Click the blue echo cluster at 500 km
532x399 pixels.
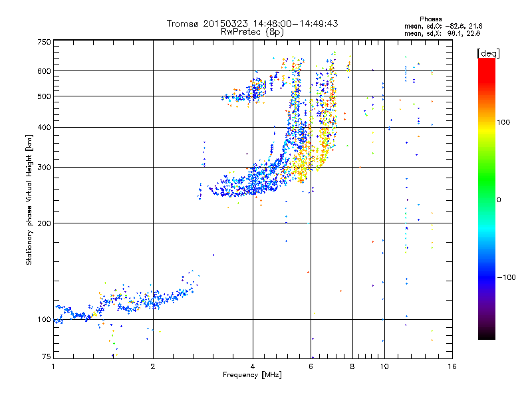point(243,95)
